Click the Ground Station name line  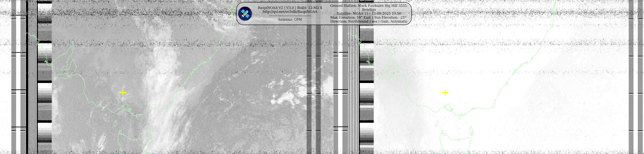[369, 6]
